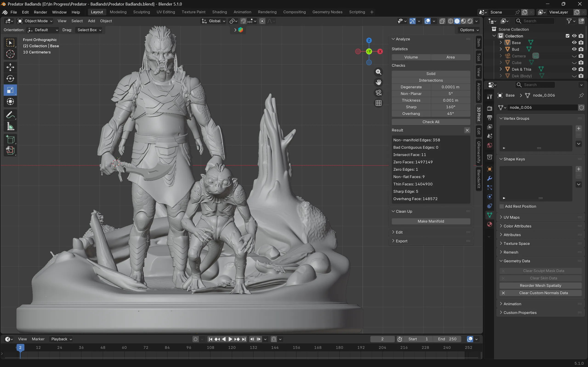The width and height of the screenshot is (588, 367).
Task: Uncheck the Collection exclude checkbox
Action: [567, 36]
